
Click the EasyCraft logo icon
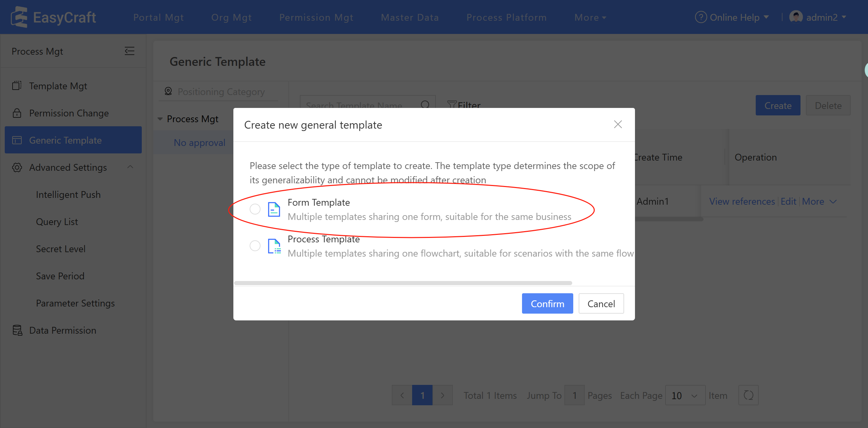coord(19,17)
